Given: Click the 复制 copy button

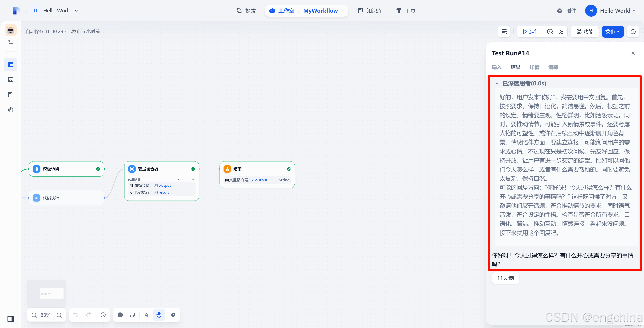Looking at the screenshot, I should [506, 278].
